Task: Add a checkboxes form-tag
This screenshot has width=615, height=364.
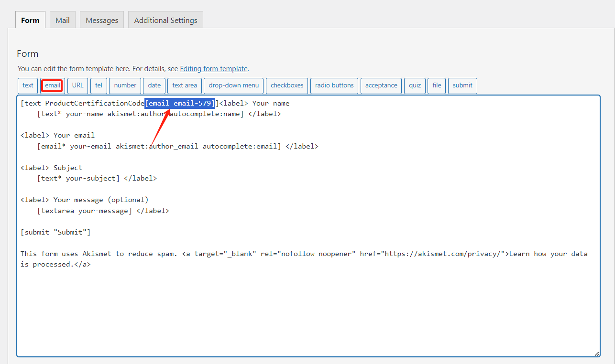Action: pyautogui.click(x=287, y=86)
